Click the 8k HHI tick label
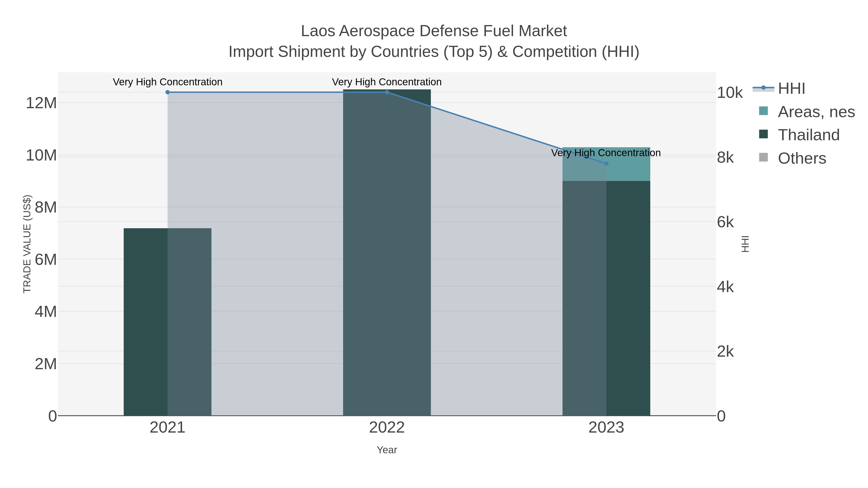The height and width of the screenshot is (488, 868). (725, 157)
